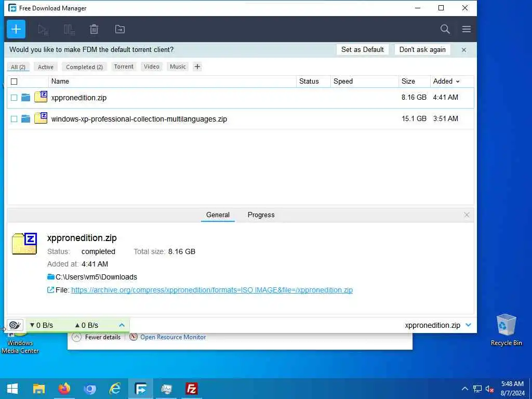
Task: Click the download speed 0 B/s indicator
Action: [42, 325]
